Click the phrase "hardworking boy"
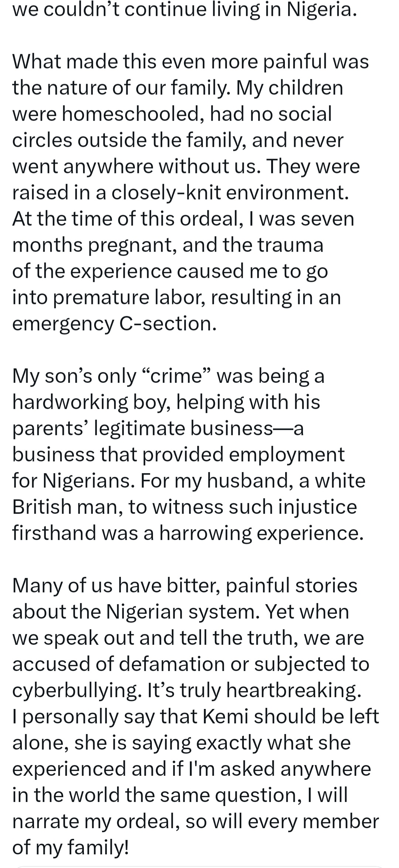Image resolution: width=399 pixels, height=868 pixels. pyautogui.click(x=92, y=402)
